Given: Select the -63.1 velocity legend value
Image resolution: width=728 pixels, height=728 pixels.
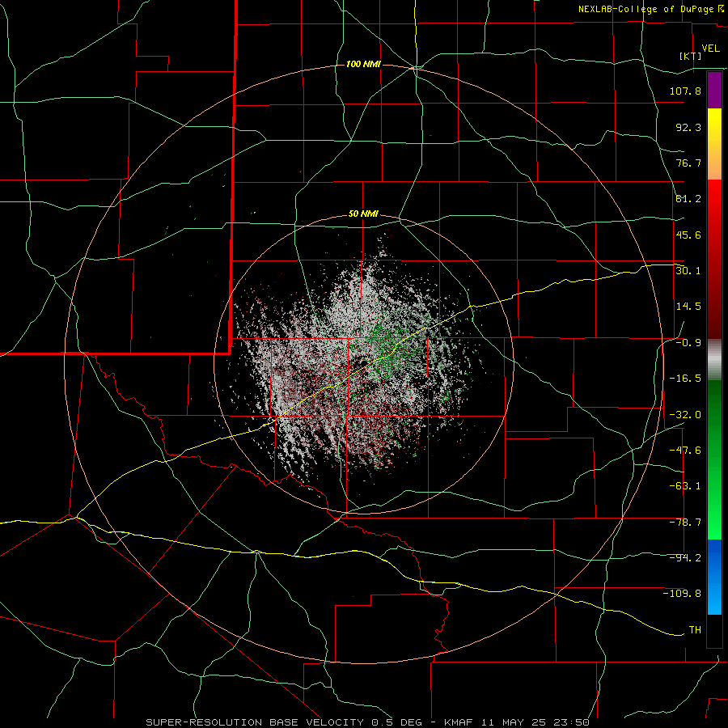Looking at the screenshot, I should pyautogui.click(x=685, y=486).
